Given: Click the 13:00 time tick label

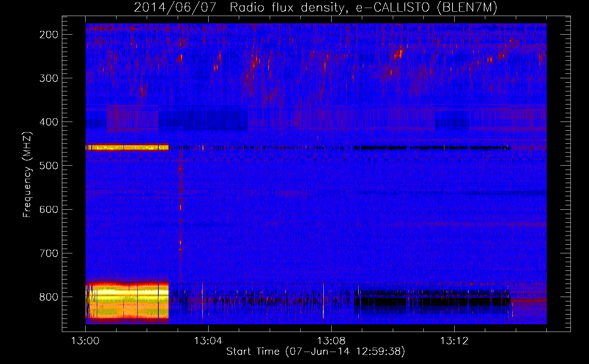Looking at the screenshot, I should (85, 341).
